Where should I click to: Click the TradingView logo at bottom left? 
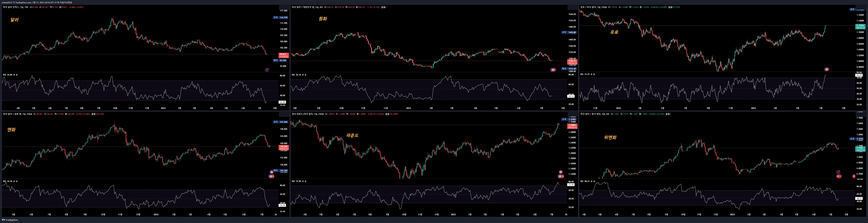click(x=10, y=220)
